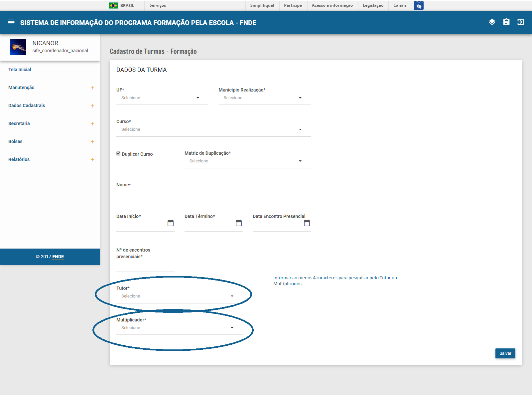Open Data Término calendar picker
This screenshot has width=532, height=395.
pyautogui.click(x=239, y=223)
